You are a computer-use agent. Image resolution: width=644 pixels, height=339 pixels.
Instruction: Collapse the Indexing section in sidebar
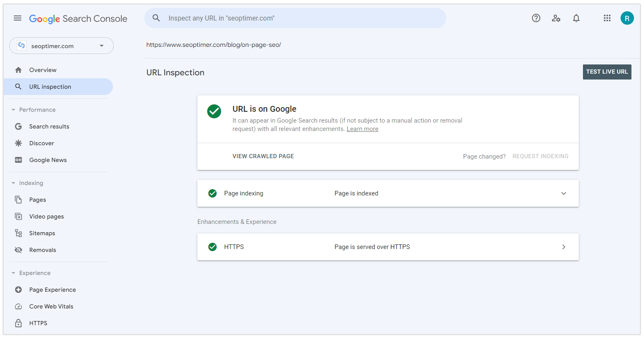tap(13, 183)
